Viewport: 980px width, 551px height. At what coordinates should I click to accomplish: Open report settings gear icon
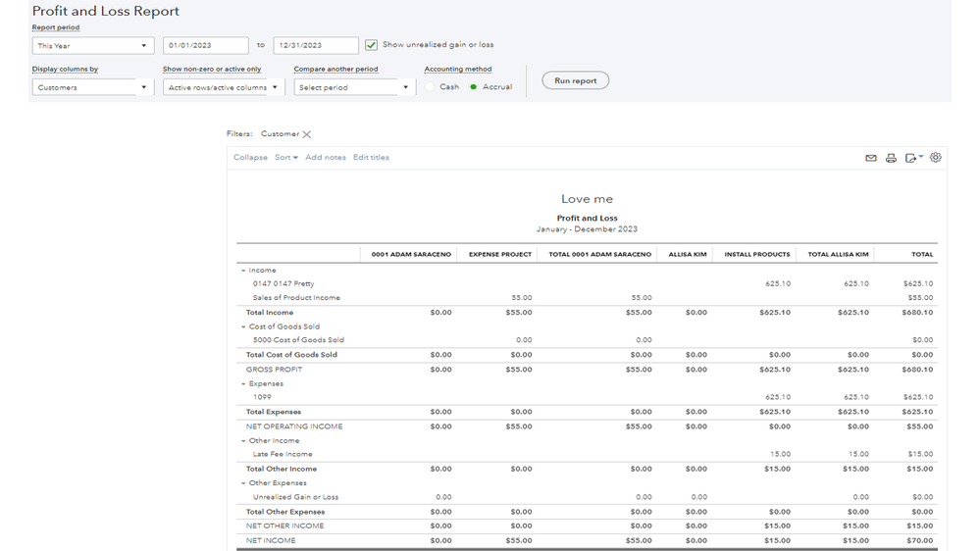[936, 157]
